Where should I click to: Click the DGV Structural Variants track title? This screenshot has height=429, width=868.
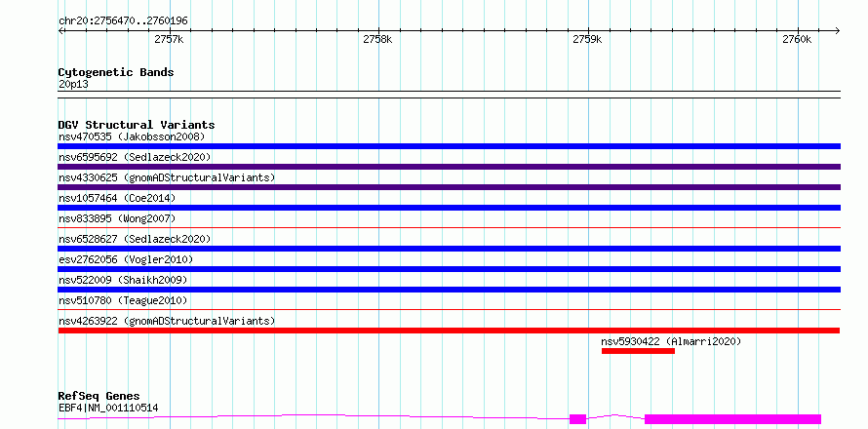coord(137,125)
